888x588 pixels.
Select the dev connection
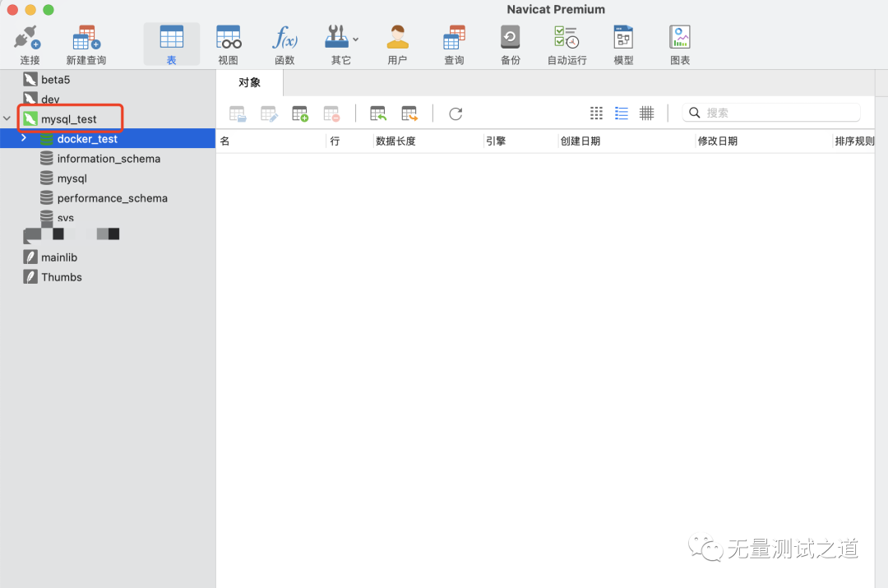pos(108,98)
